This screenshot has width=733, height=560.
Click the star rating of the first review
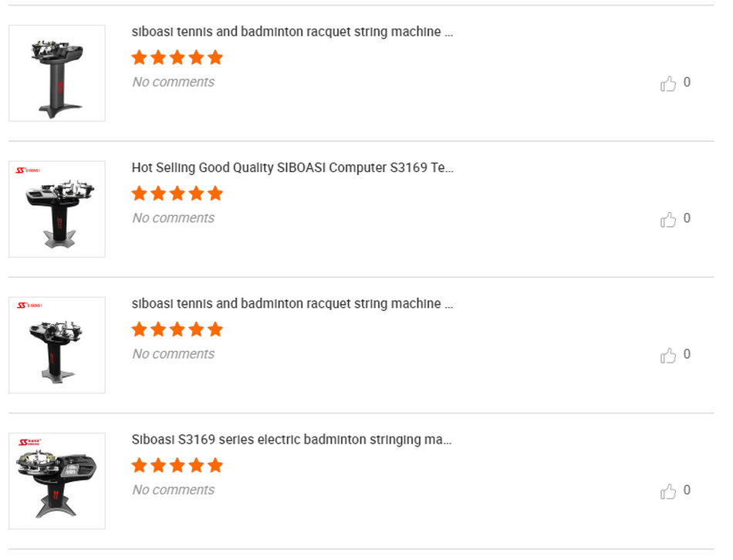[177, 58]
